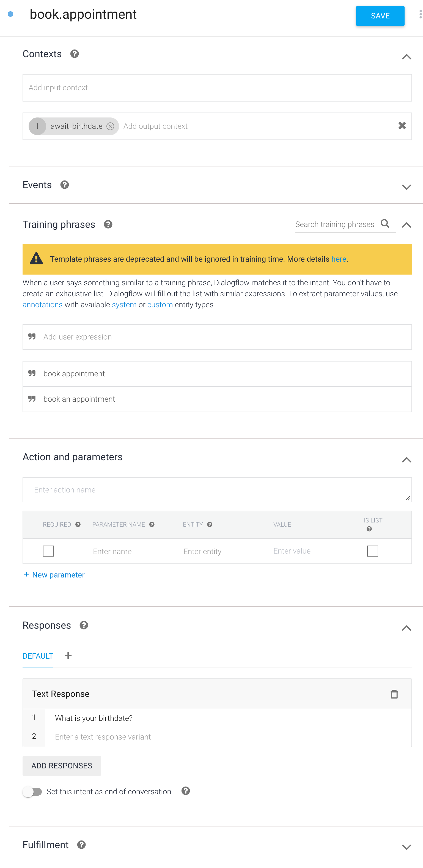Toggle Set this intent as end of conversation
This screenshot has width=423, height=868.
click(x=32, y=792)
